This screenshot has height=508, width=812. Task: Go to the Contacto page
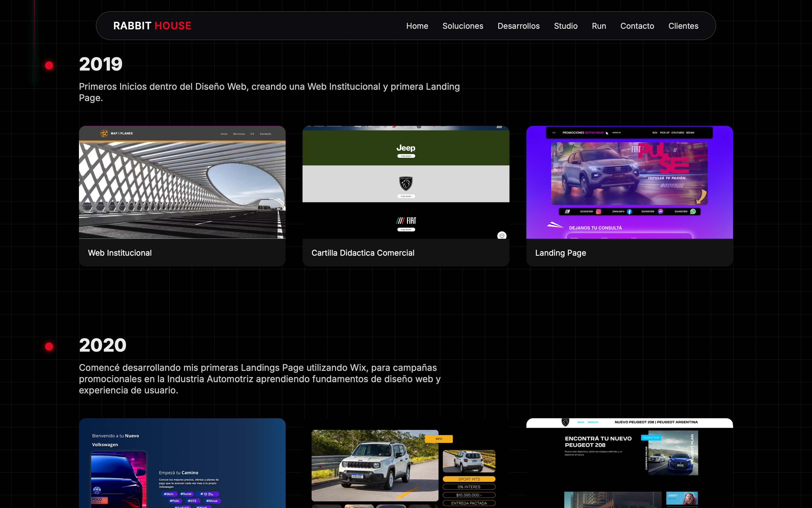637,26
